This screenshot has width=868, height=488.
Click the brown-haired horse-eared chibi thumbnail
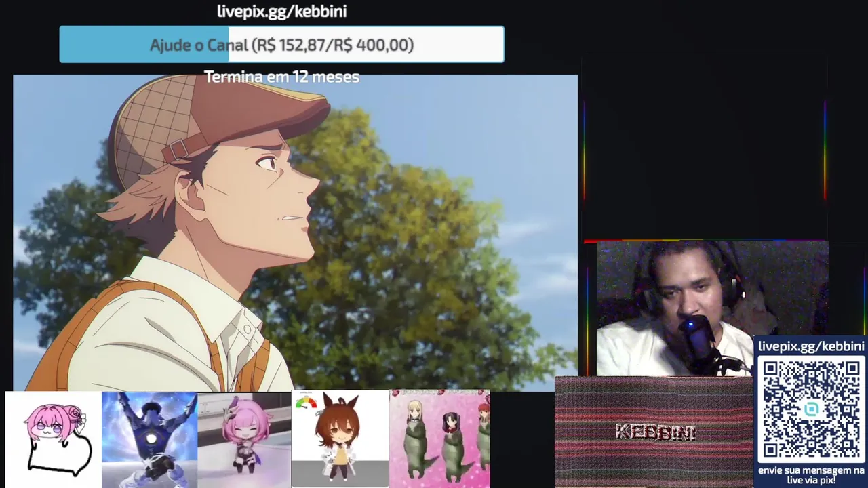[x=340, y=439]
